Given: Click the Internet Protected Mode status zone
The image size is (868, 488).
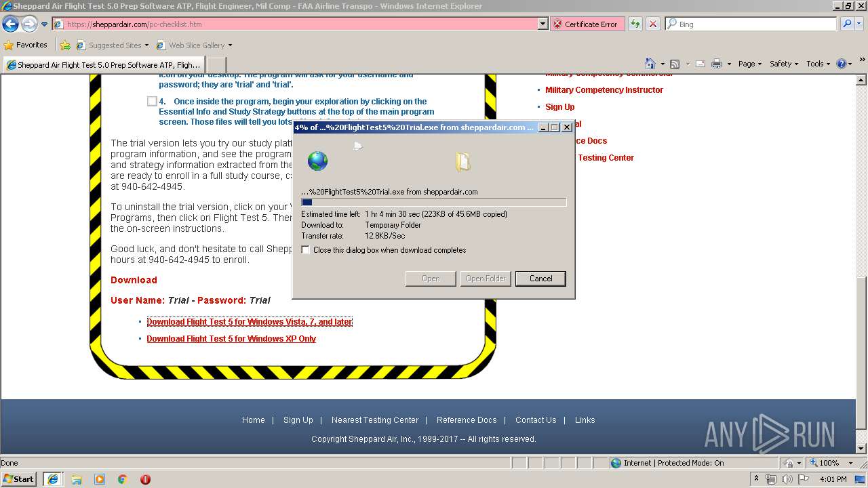Looking at the screenshot, I should pos(693,463).
